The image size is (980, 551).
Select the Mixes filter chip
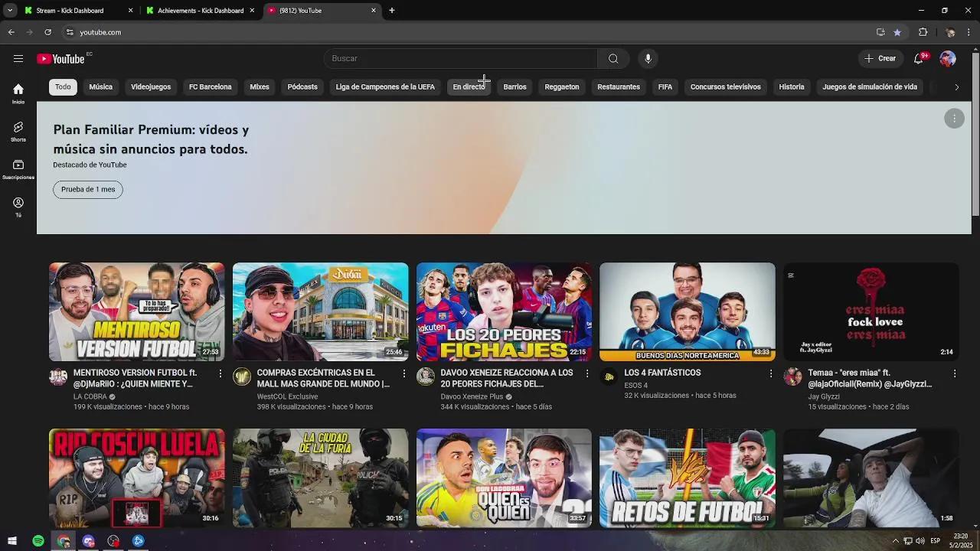tap(260, 87)
